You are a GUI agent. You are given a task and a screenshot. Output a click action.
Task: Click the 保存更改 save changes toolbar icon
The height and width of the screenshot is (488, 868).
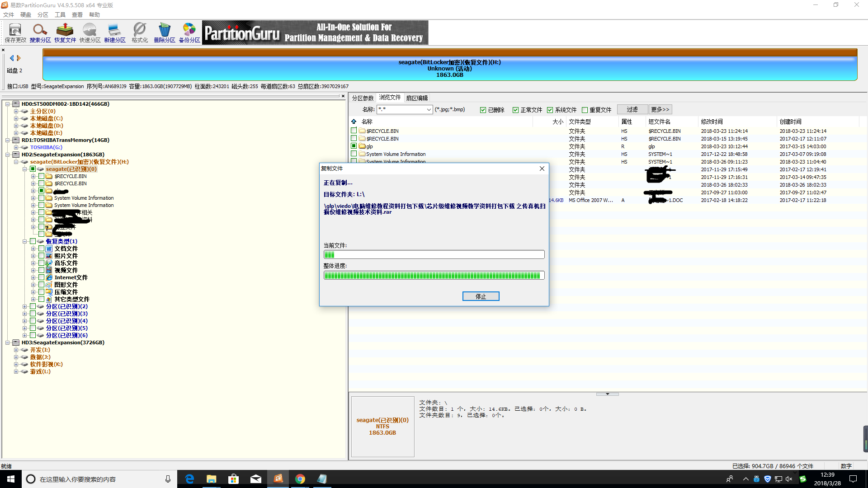(x=15, y=33)
